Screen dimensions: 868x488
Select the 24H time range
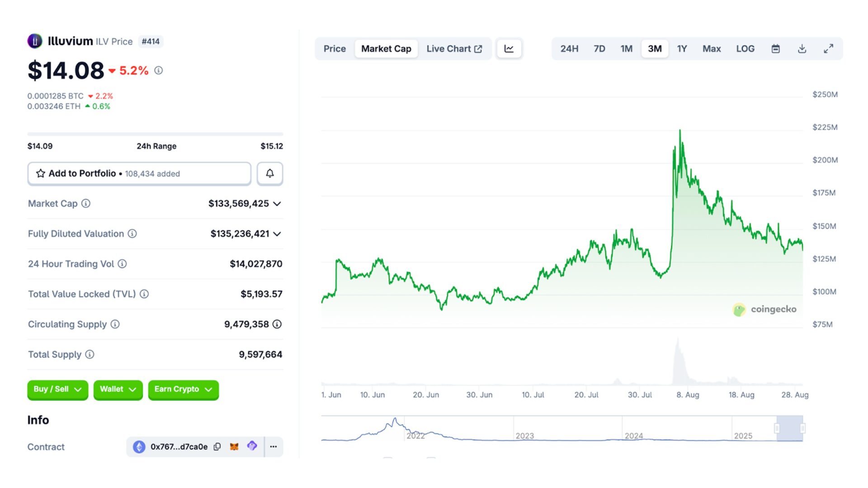[569, 49]
